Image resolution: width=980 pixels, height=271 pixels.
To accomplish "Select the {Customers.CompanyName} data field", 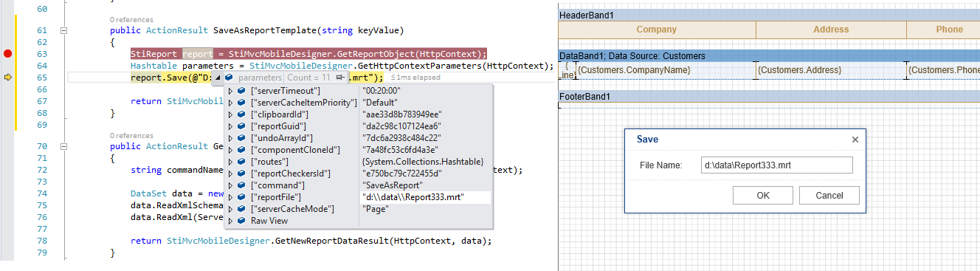I will click(666, 70).
